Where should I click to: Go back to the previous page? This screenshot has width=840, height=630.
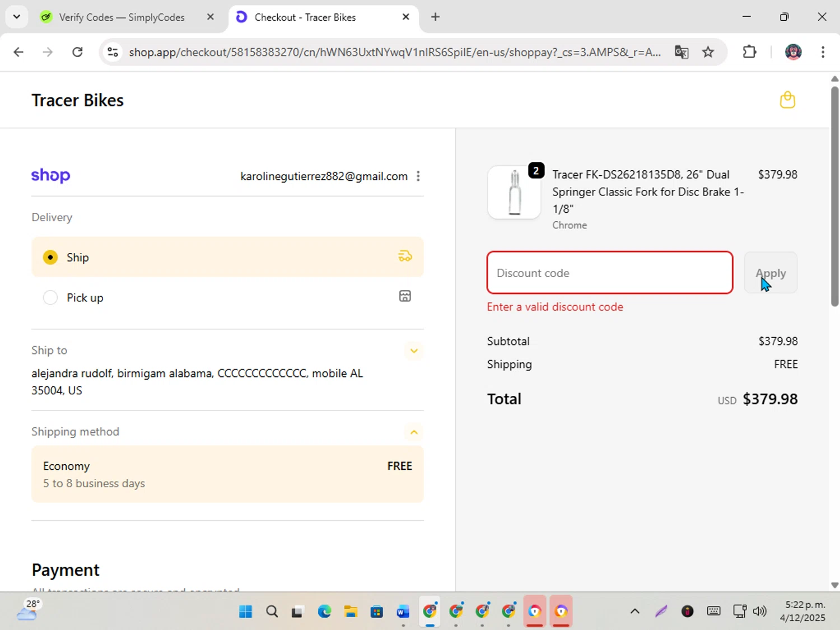point(18,52)
